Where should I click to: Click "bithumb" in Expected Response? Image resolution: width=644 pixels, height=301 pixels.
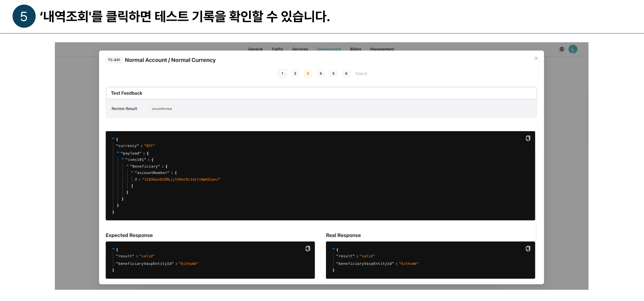pyautogui.click(x=189, y=264)
